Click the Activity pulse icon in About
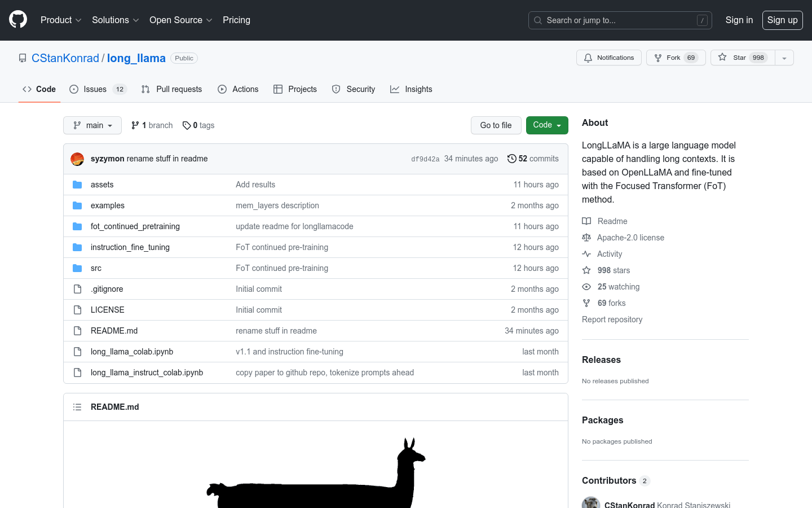812x508 pixels. (586, 254)
